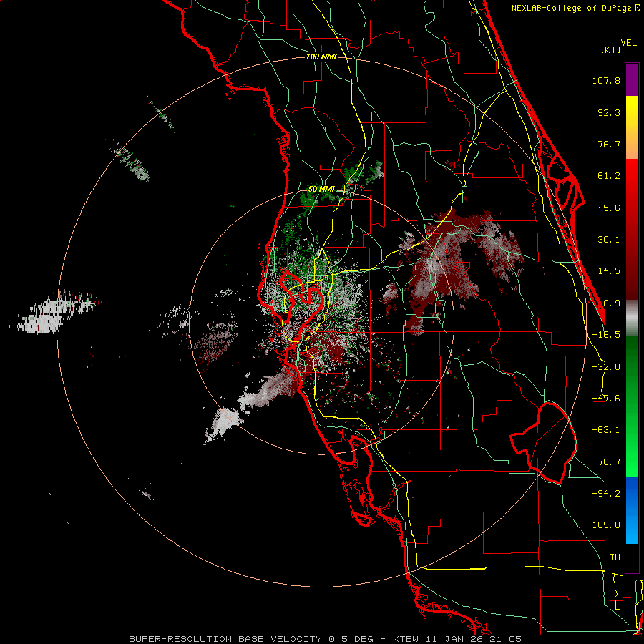The image size is (644, 644).
Task: Pick the red segment of the color bar
Action: click(632, 229)
